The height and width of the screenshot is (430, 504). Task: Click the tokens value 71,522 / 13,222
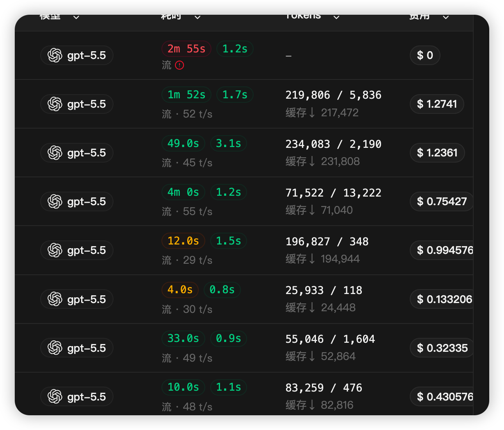pyautogui.click(x=334, y=193)
